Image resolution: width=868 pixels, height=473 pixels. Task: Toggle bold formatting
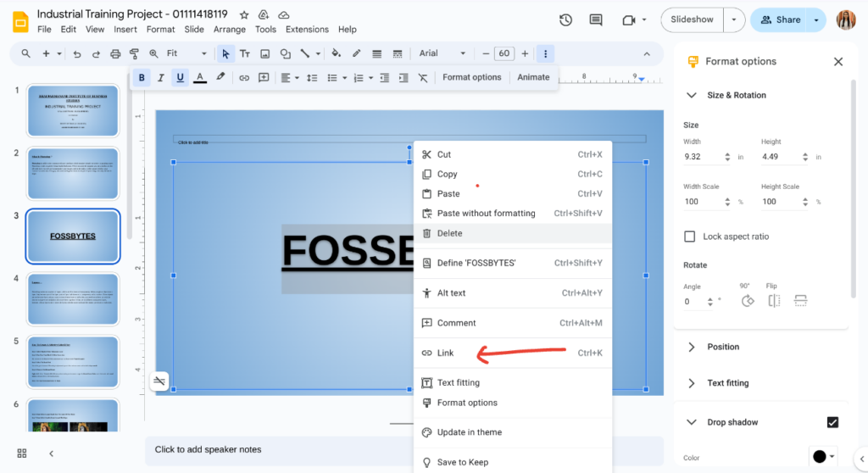(142, 77)
